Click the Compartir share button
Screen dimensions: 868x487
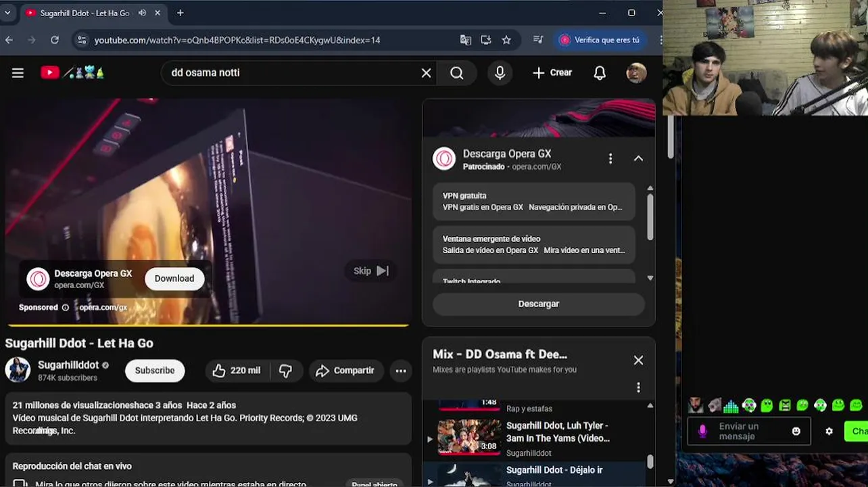tap(346, 371)
